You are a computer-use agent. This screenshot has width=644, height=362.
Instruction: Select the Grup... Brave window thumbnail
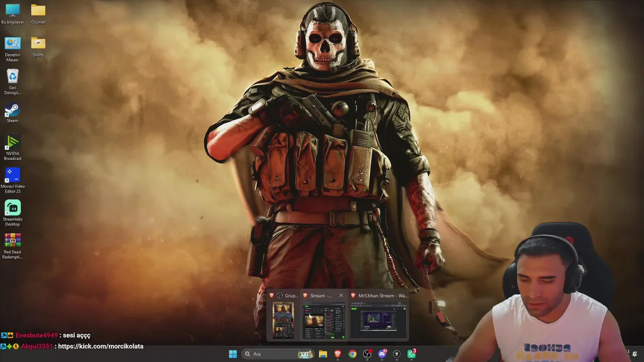click(283, 320)
